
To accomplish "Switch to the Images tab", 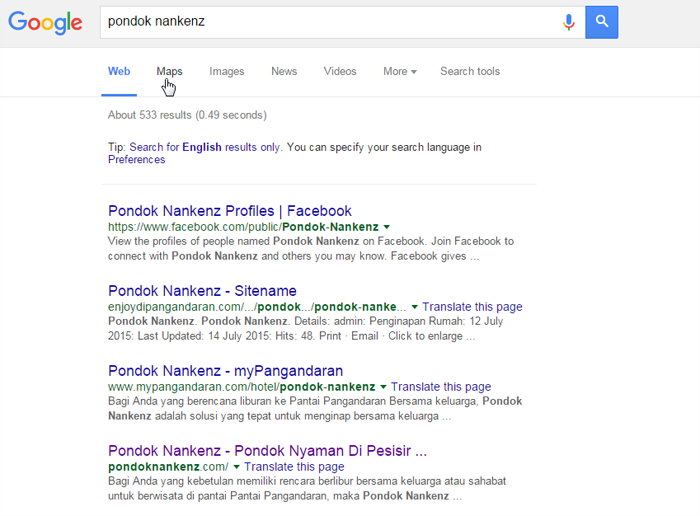I will 226,71.
